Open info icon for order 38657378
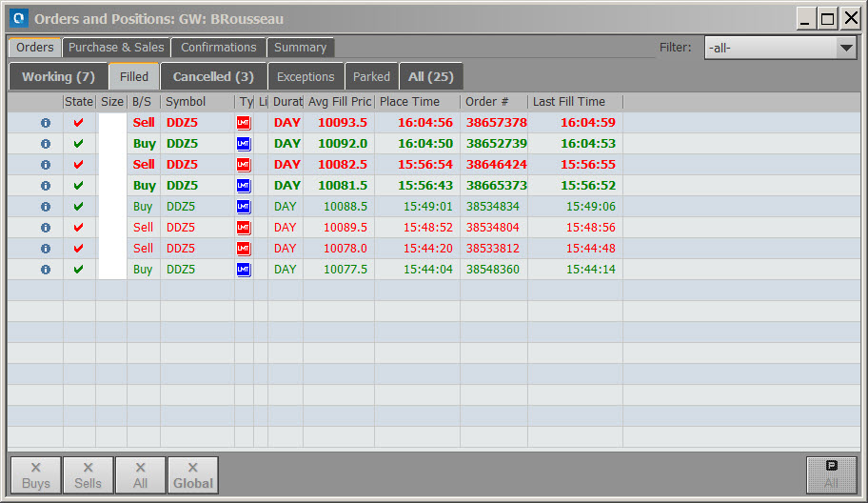 pos(46,123)
